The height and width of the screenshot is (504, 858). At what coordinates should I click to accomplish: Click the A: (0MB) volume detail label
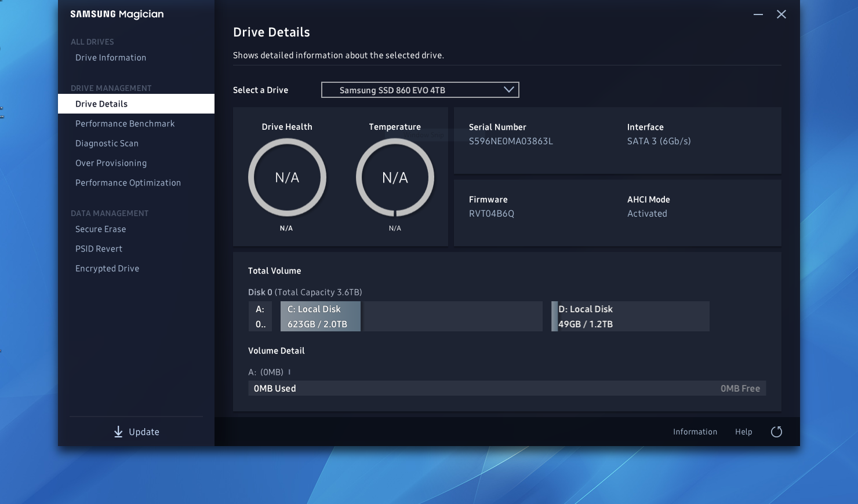[266, 372]
